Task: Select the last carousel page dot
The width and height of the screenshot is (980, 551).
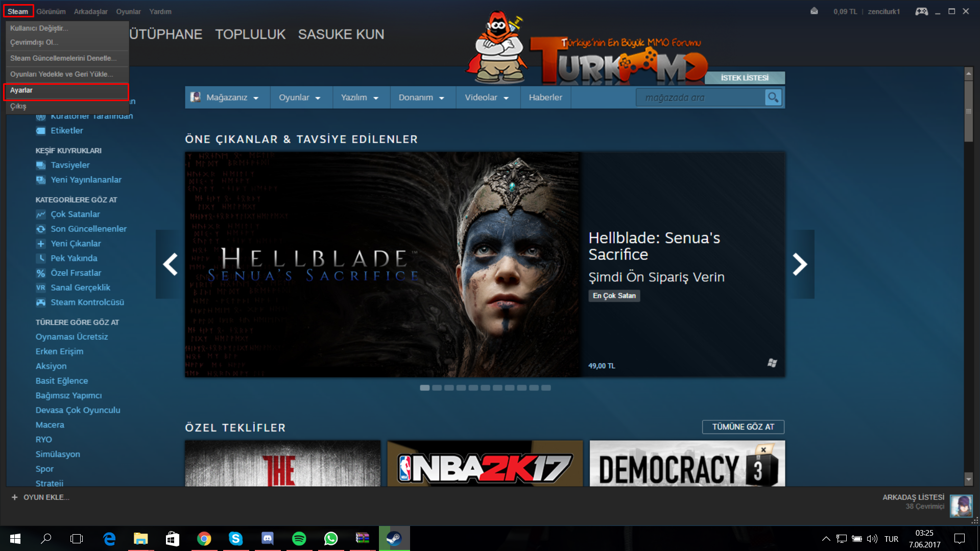Action: tap(546, 388)
